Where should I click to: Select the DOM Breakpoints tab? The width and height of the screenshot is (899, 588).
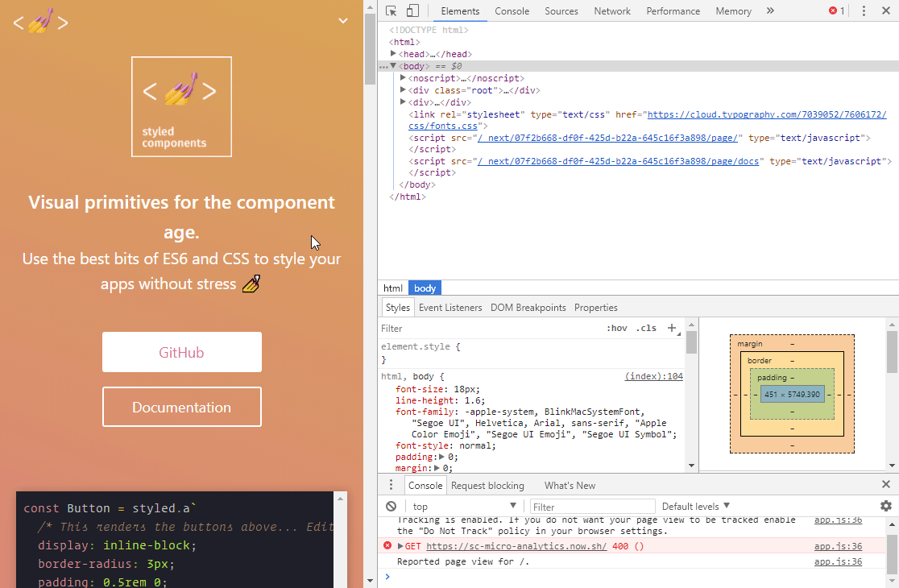[x=528, y=307]
